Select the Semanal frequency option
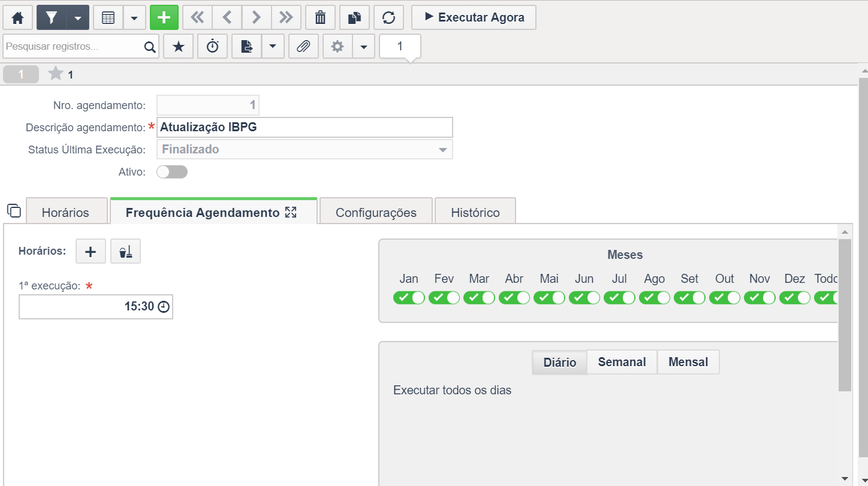 pyautogui.click(x=622, y=363)
